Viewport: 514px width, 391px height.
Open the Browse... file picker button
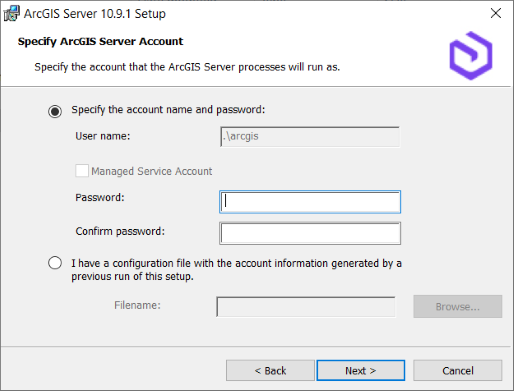pos(458,306)
